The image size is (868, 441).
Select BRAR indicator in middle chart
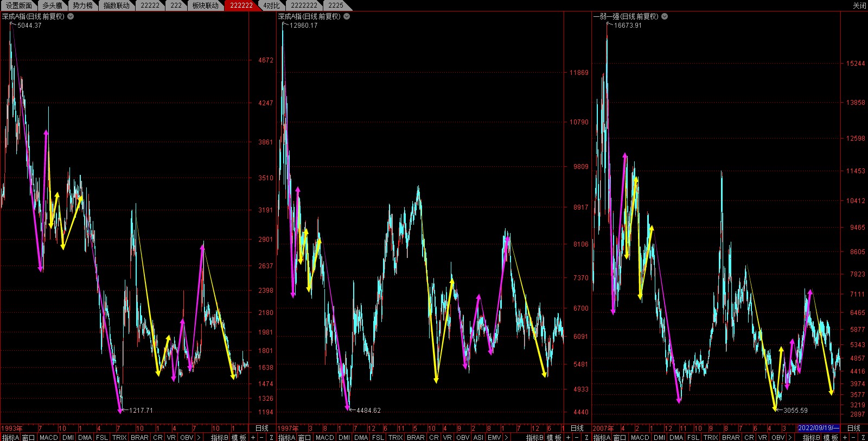(x=416, y=437)
